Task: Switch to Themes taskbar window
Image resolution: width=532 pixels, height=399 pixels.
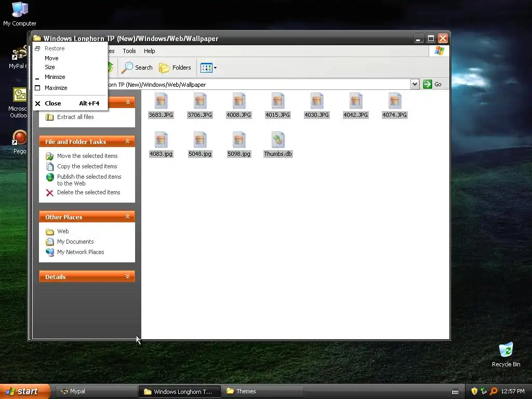Action: [262, 392]
